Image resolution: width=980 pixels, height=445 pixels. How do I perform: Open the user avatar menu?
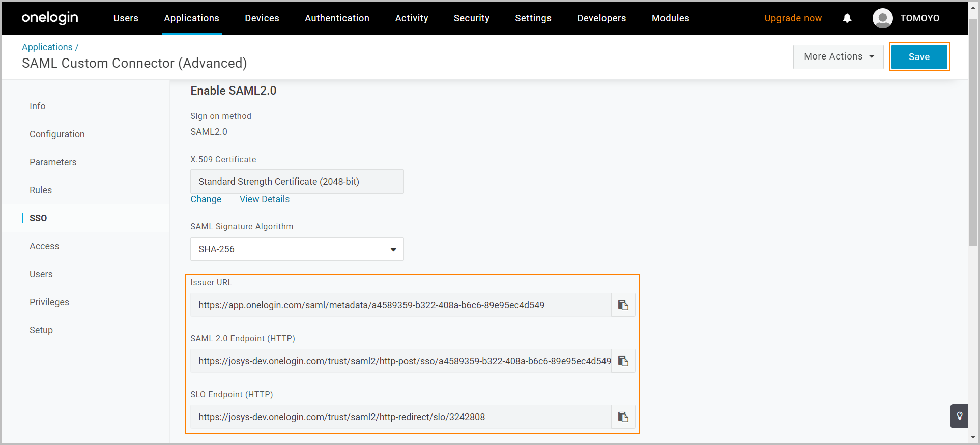883,18
